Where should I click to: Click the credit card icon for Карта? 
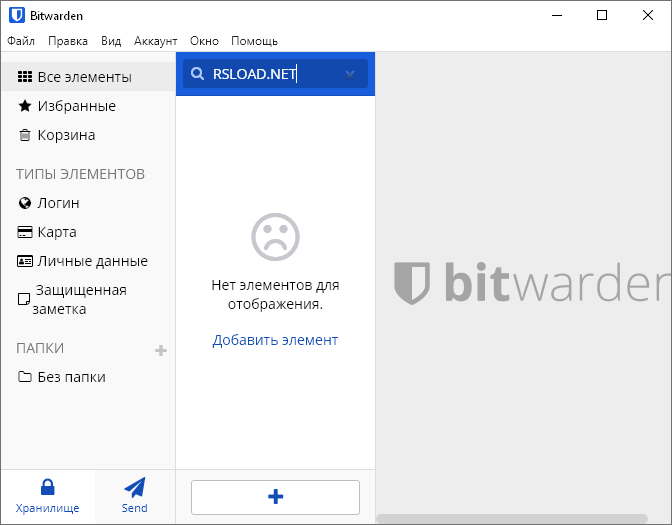click(25, 232)
